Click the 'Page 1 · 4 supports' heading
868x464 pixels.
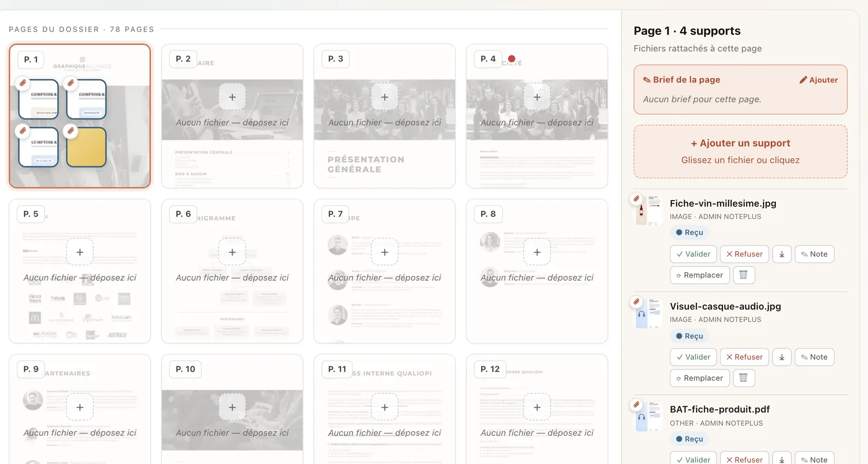coord(687,31)
